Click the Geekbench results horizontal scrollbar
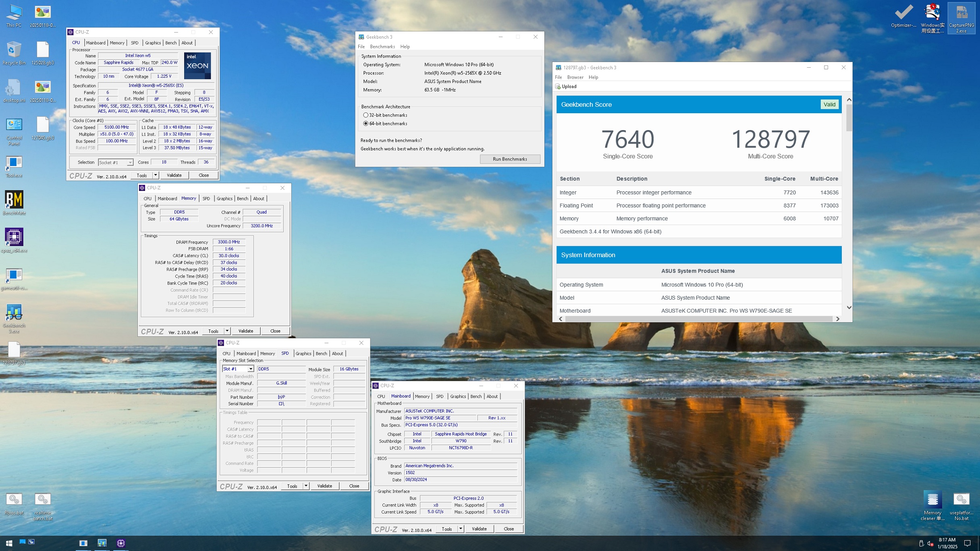980x551 pixels. [699, 319]
